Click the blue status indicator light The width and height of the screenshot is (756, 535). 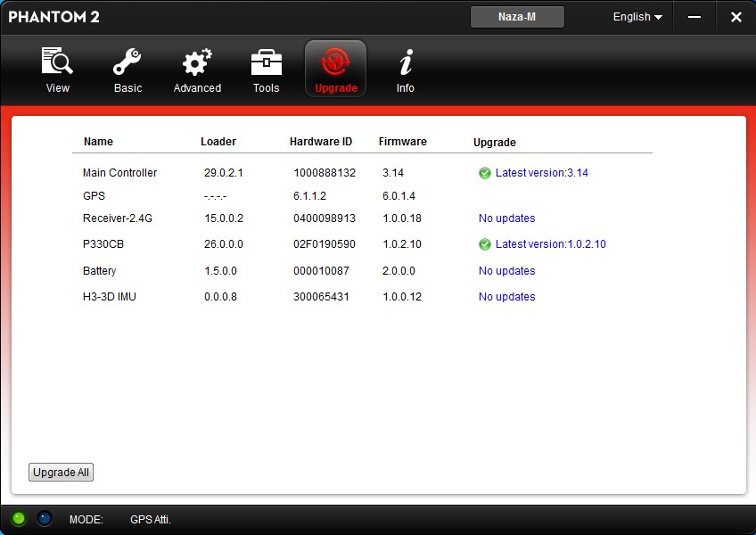coord(45,519)
